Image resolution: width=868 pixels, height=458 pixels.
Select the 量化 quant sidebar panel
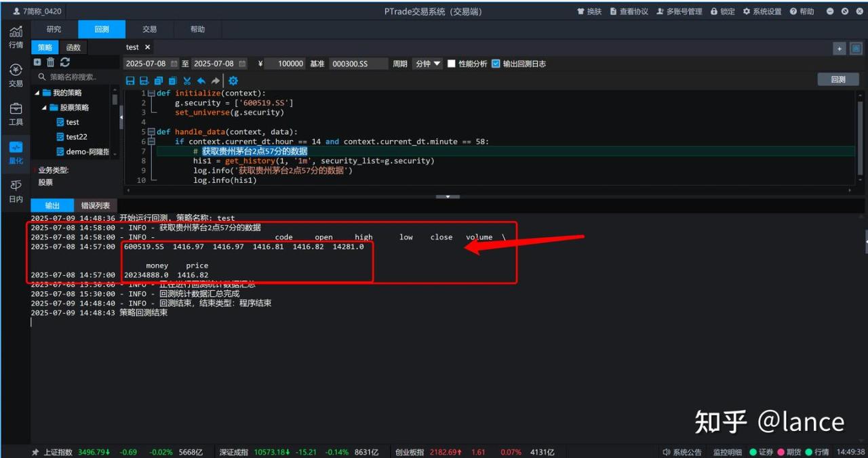point(16,153)
